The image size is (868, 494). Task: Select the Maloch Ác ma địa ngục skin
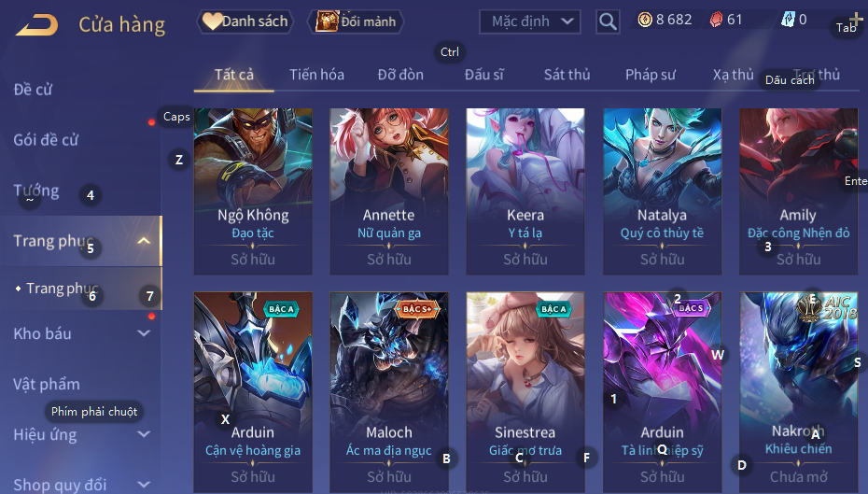coord(389,392)
